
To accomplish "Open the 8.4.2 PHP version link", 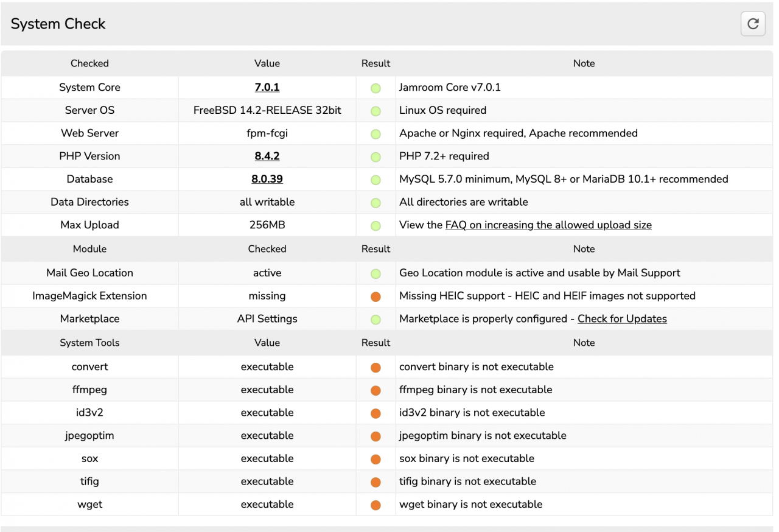I will click(267, 156).
